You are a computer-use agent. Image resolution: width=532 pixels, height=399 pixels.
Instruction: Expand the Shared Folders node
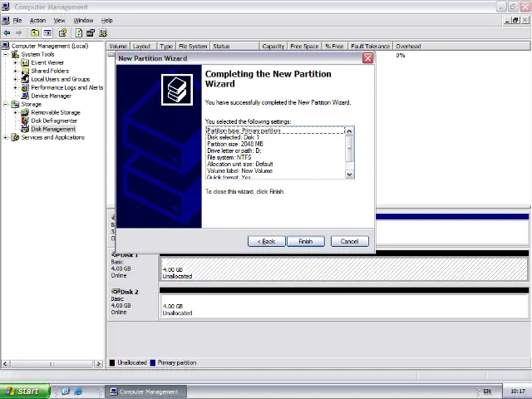click(15, 71)
